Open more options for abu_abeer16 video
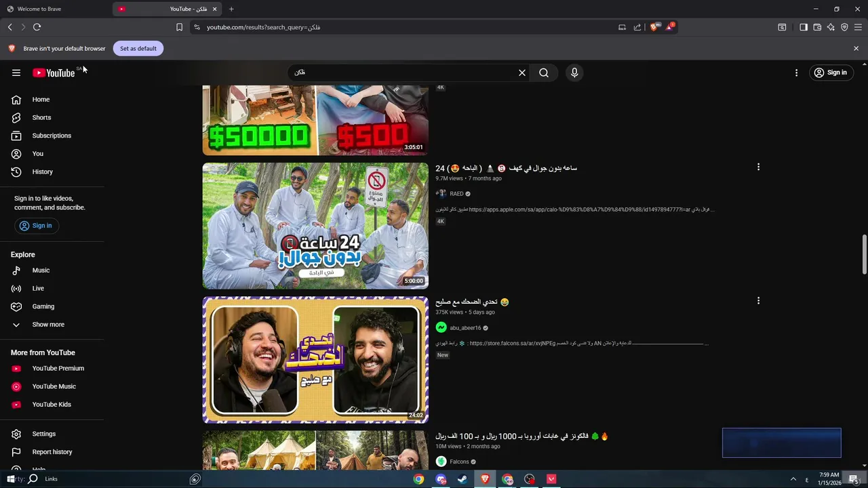 (758, 300)
